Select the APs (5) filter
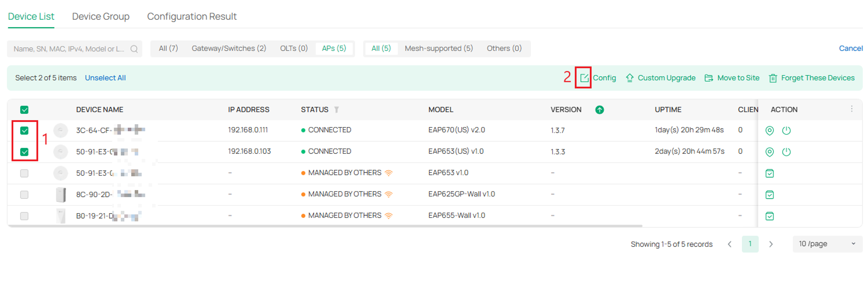Viewport: 868px width, 282px height. coord(334,48)
